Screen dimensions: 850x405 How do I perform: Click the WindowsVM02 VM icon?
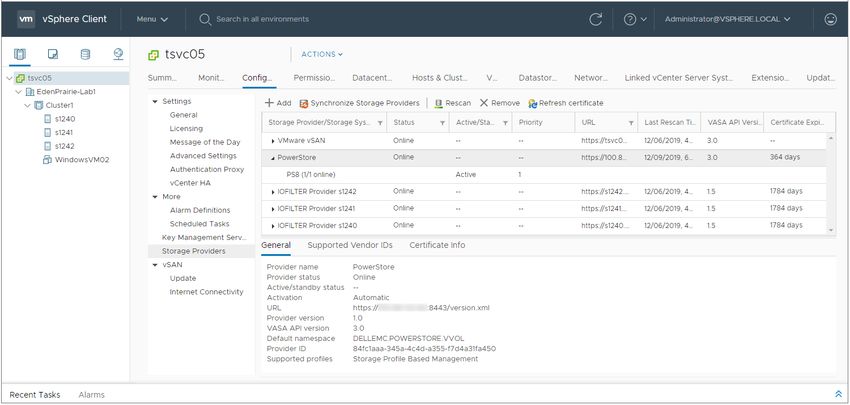[47, 159]
